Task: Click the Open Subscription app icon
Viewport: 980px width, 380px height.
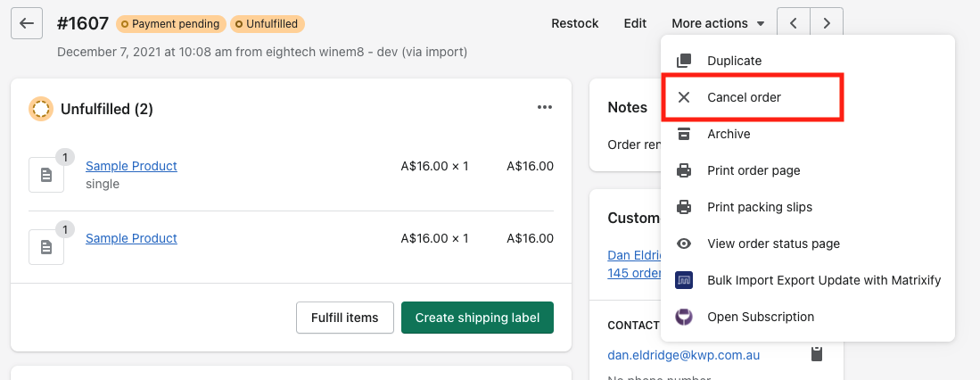Action: (684, 317)
